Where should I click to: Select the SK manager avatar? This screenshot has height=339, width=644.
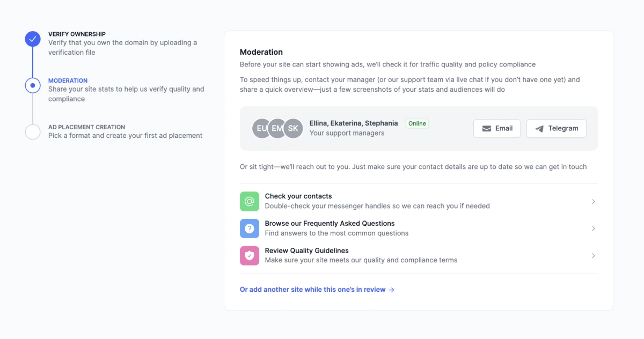[294, 128]
